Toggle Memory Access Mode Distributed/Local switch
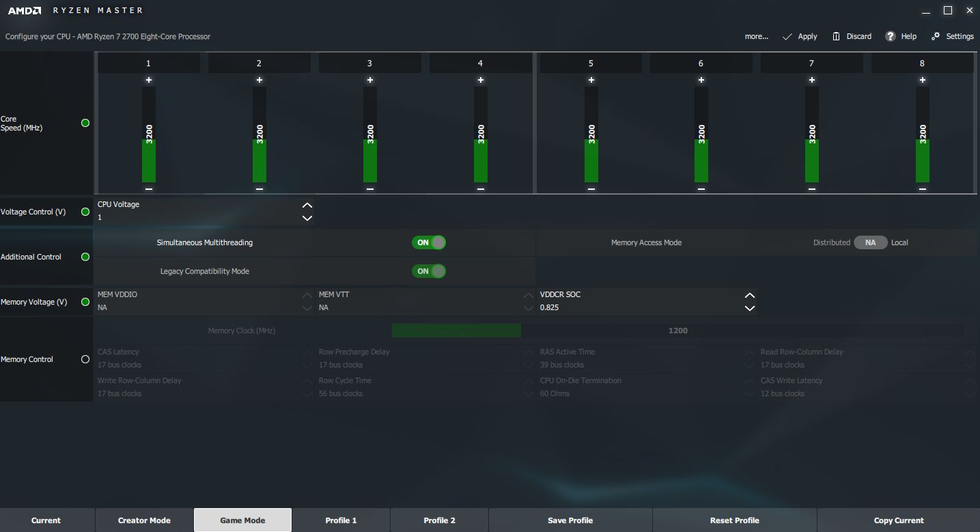Viewport: 980px width, 532px height. [871, 242]
